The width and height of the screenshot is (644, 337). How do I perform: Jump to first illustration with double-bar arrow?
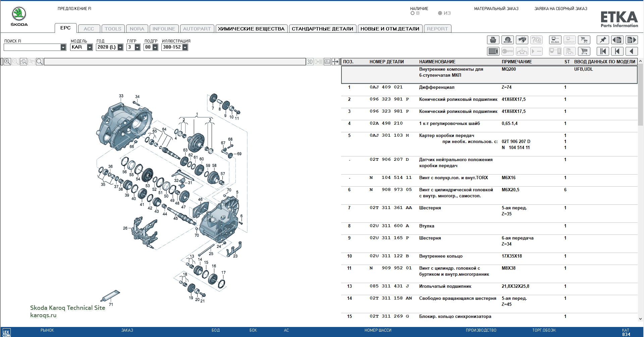coord(603,51)
